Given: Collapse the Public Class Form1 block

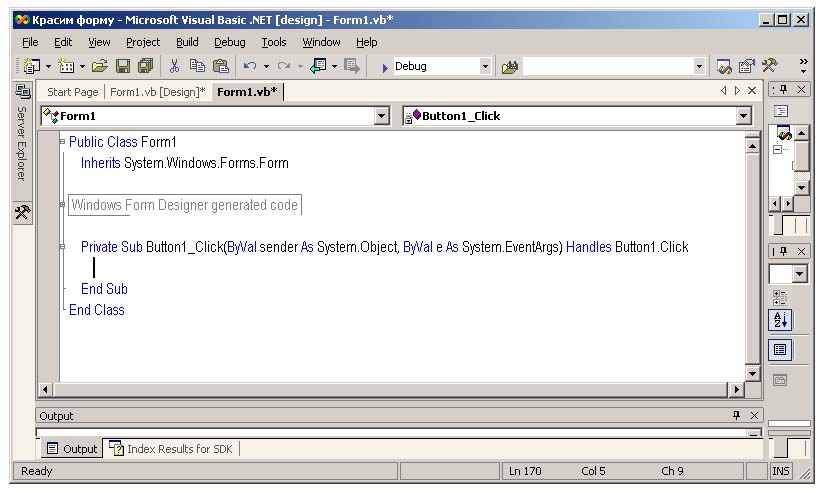Looking at the screenshot, I should (x=62, y=142).
